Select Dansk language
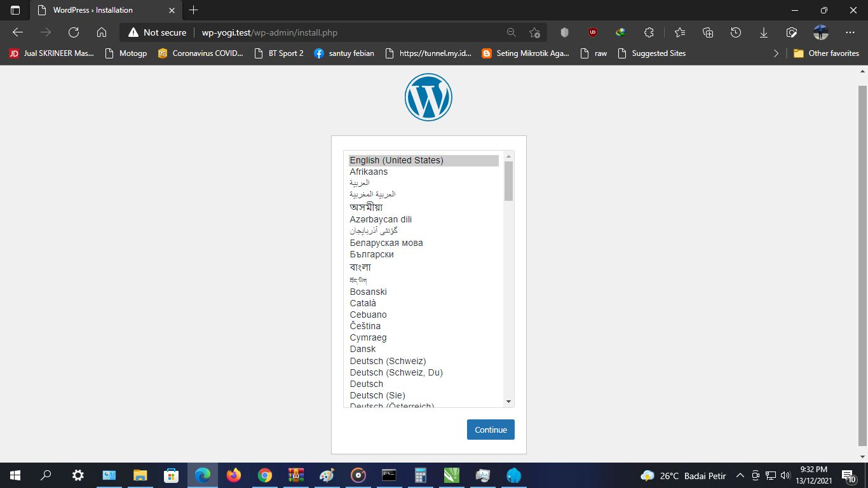This screenshot has width=868, height=488. click(x=424, y=349)
